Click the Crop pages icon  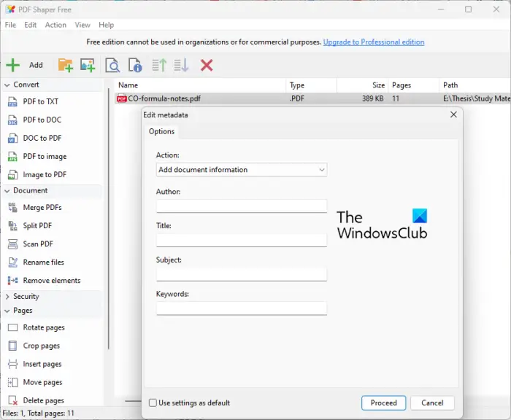click(12, 346)
